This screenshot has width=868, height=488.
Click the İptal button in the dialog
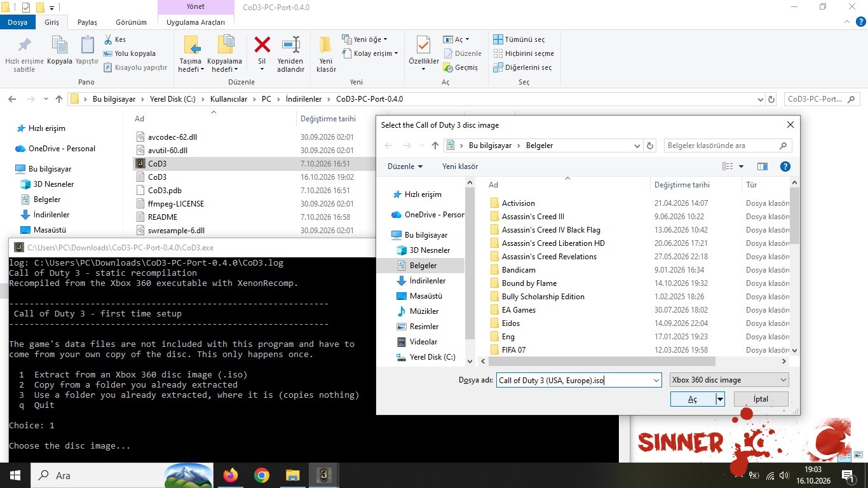761,399
